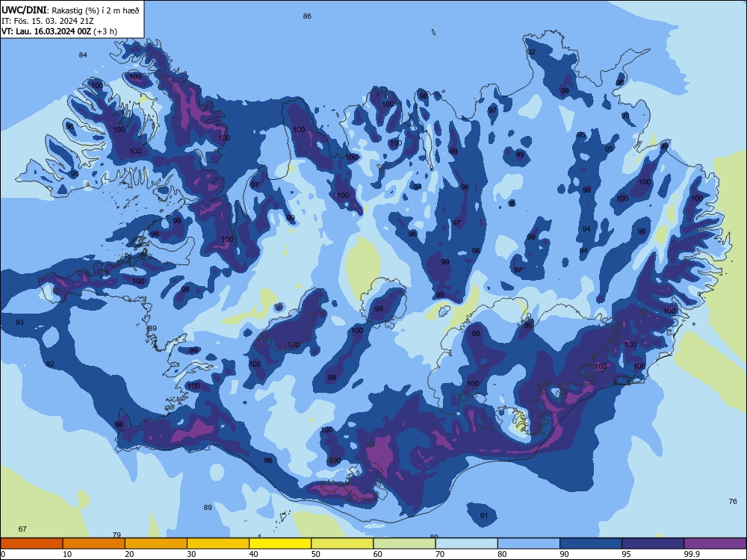Click the humidity value 86 over the northern sea
Screen dimensions: 747x560
click(x=307, y=16)
